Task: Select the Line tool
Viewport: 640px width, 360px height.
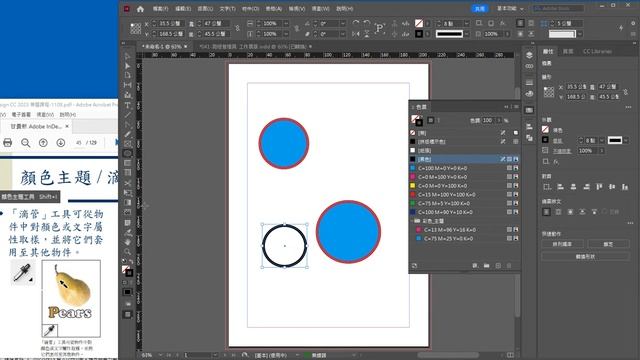Action: pos(127,115)
